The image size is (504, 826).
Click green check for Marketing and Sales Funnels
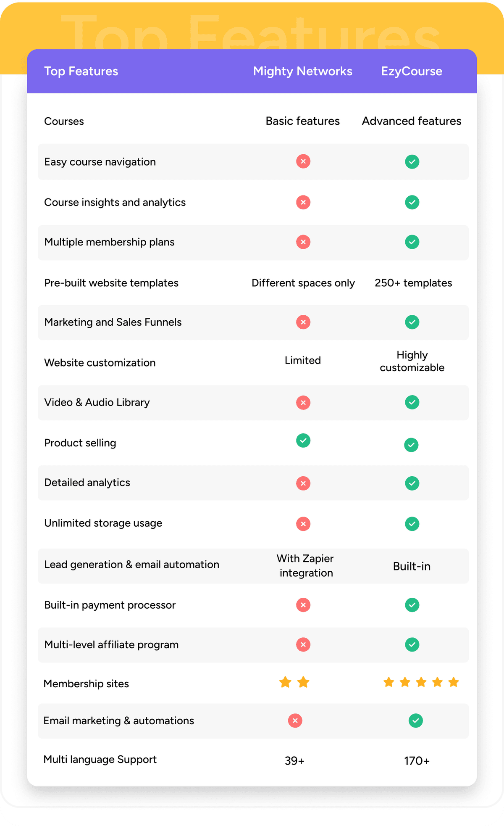[x=412, y=322]
